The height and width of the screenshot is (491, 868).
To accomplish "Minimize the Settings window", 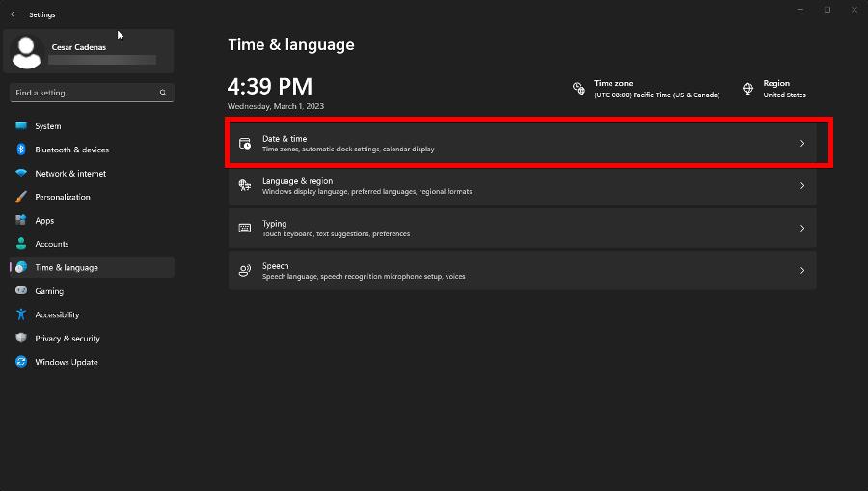I will point(800,10).
